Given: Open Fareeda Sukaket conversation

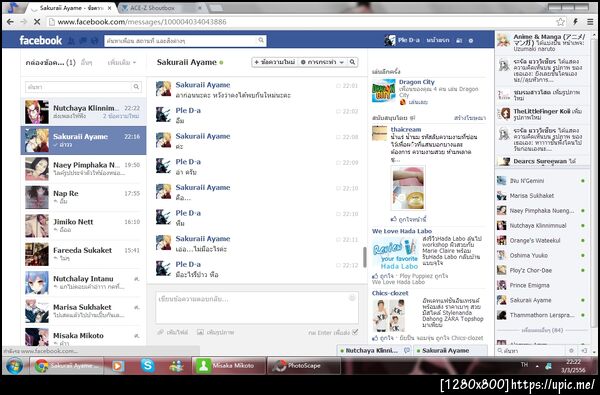Looking at the screenshot, I should (83, 254).
